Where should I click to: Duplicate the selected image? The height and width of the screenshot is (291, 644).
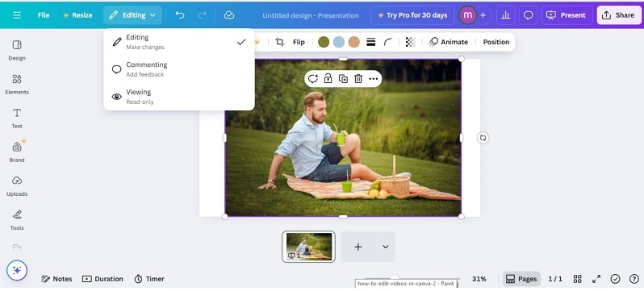point(343,79)
